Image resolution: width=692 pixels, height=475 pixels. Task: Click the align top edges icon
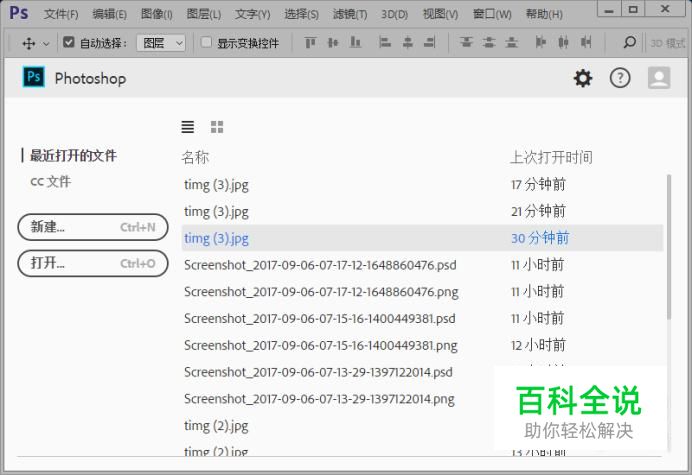point(310,42)
